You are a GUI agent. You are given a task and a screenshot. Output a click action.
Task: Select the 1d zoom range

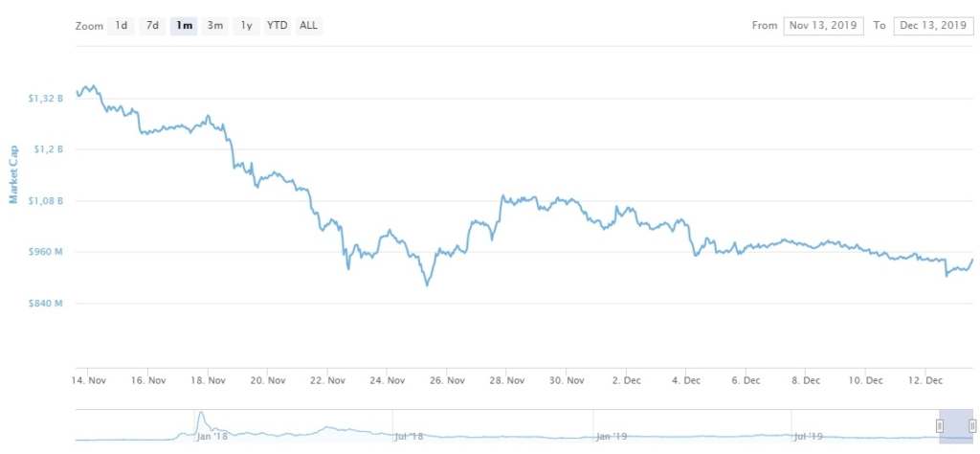[122, 26]
